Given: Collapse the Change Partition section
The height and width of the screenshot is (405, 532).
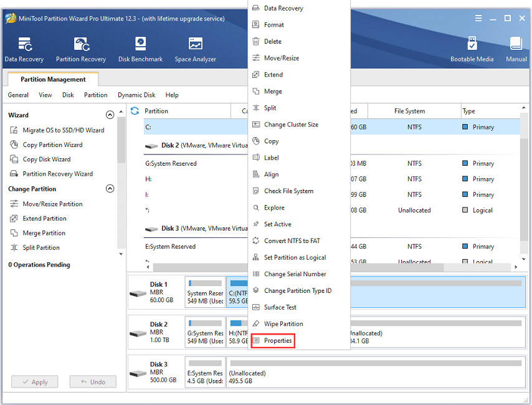Looking at the screenshot, I should coord(110,188).
